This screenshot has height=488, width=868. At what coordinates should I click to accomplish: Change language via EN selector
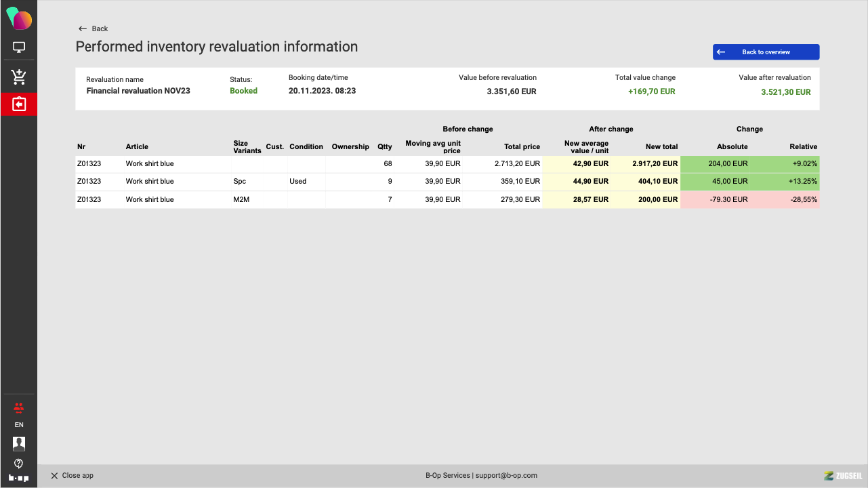tap(19, 425)
